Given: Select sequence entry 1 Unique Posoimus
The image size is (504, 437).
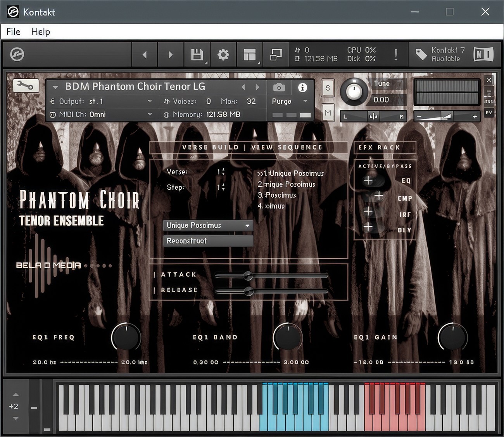Looking at the screenshot, I should pos(290,173).
